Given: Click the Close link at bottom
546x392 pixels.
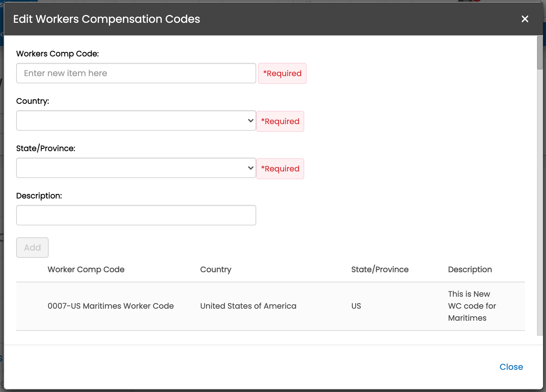Looking at the screenshot, I should [x=511, y=367].
